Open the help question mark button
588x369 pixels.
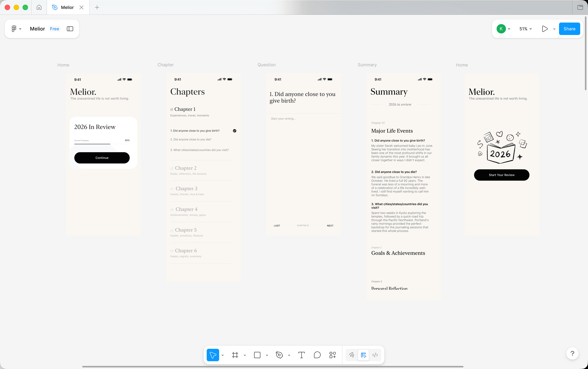tap(572, 353)
